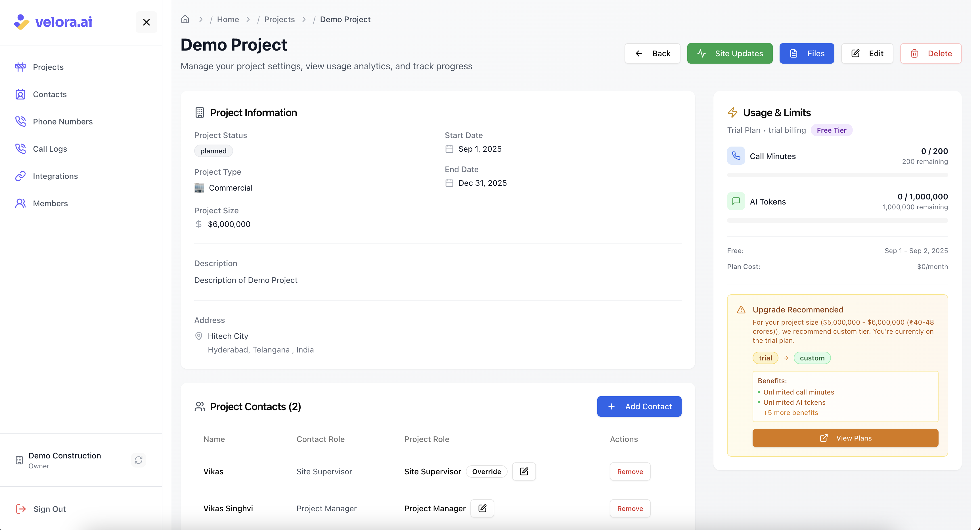The width and height of the screenshot is (980, 530).
Task: Click the Free Tier badge
Action: [831, 130]
